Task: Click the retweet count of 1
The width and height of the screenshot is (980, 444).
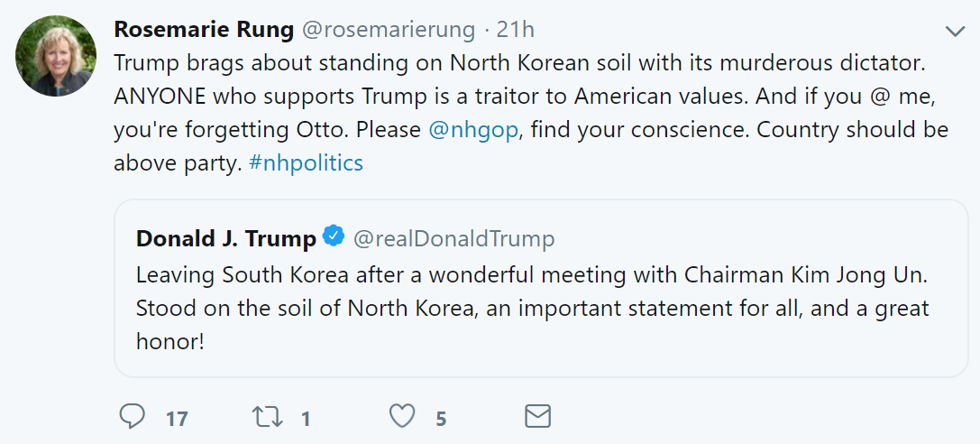Action: pos(306,419)
